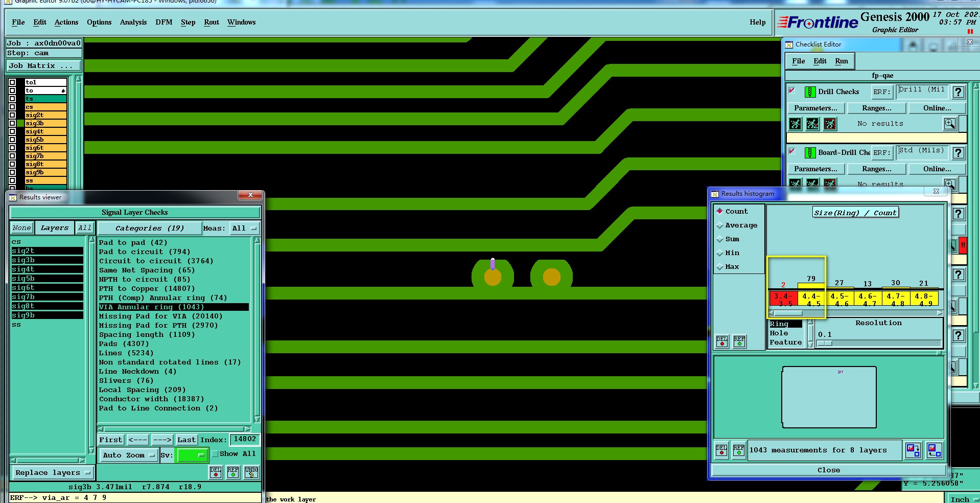Open help for Drill Checks question mark
This screenshot has width=980, height=503.
pyautogui.click(x=959, y=92)
